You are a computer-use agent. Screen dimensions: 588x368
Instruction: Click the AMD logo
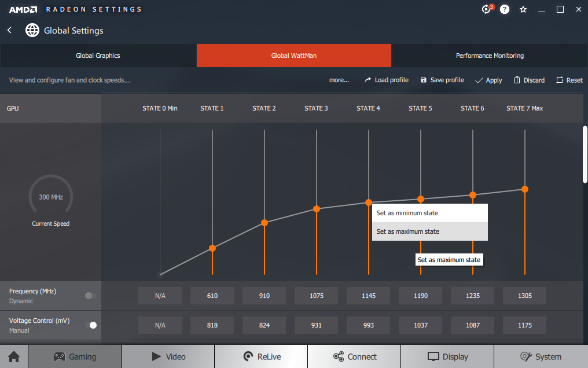point(23,9)
